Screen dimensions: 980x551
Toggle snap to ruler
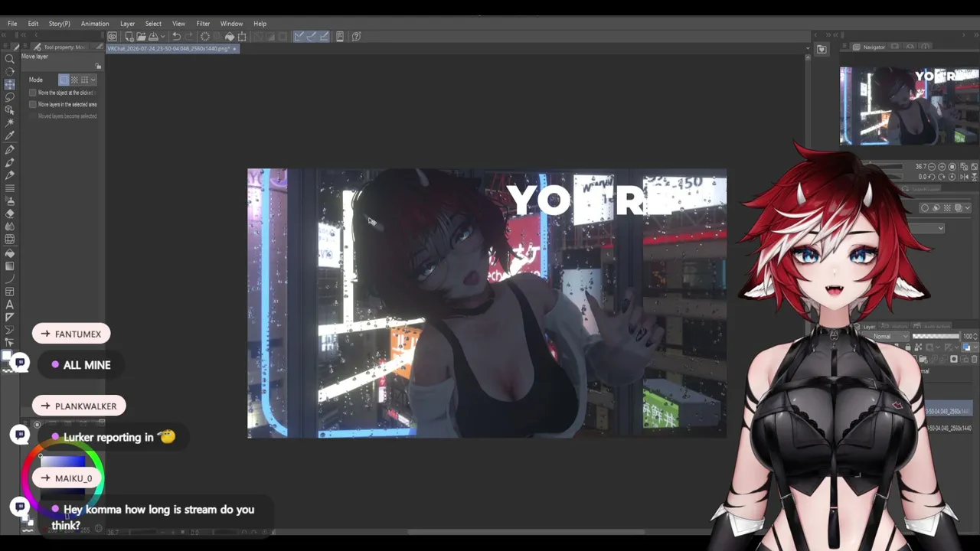[299, 36]
